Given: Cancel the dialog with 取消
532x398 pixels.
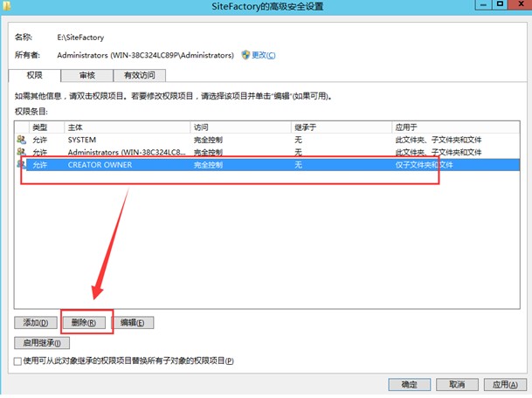Looking at the screenshot, I should 456,384.
